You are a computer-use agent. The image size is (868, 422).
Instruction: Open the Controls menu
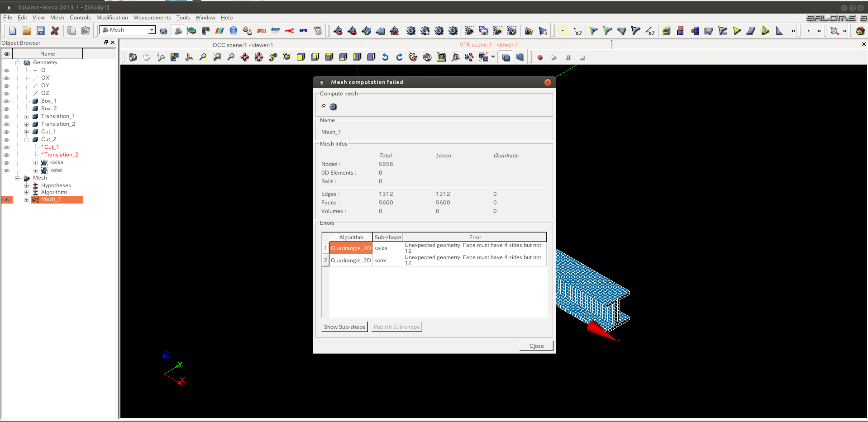(80, 18)
